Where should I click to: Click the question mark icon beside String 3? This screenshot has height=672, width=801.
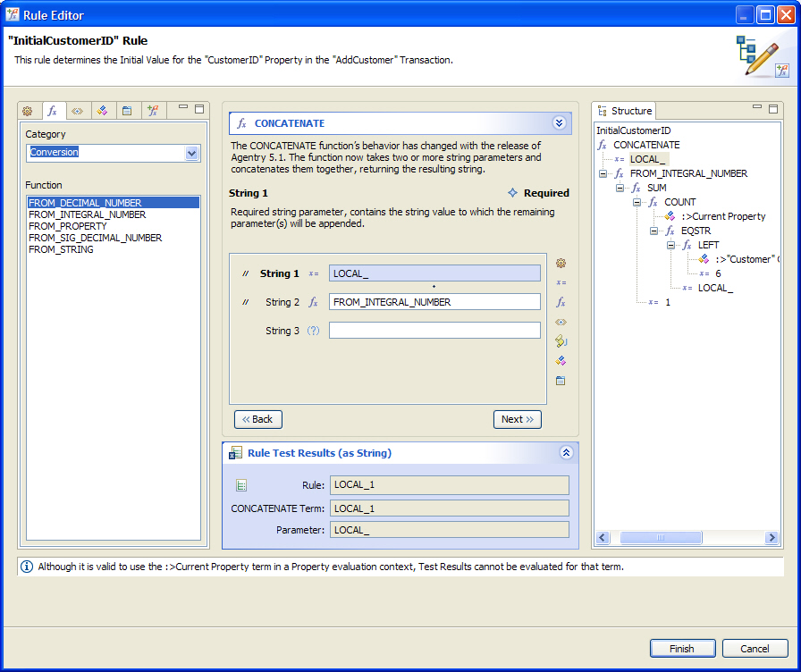313,331
